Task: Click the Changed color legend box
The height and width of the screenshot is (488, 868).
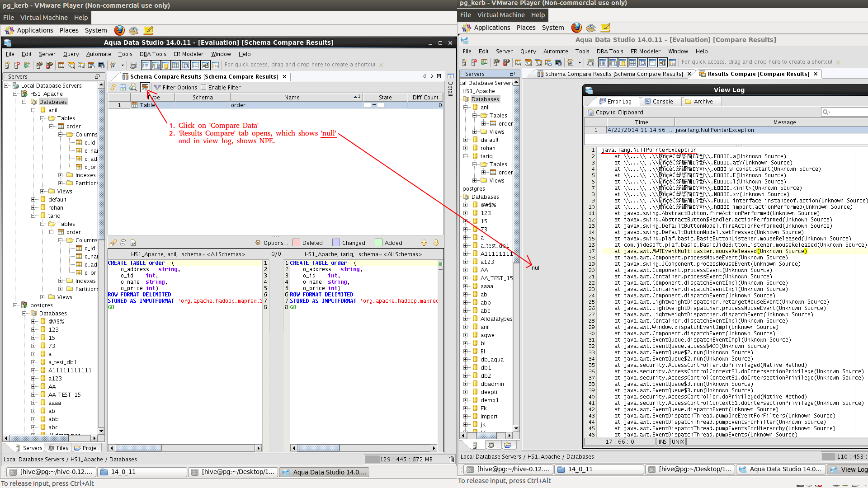Action: [336, 243]
